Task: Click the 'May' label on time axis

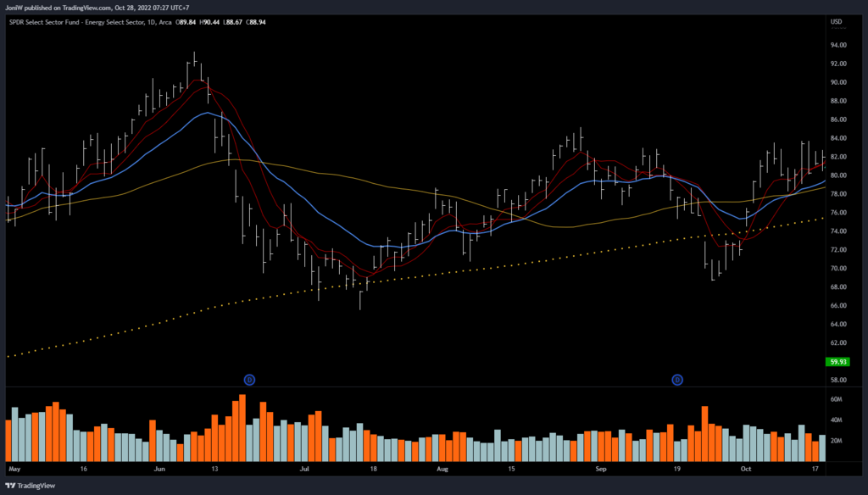Action: coord(13,468)
